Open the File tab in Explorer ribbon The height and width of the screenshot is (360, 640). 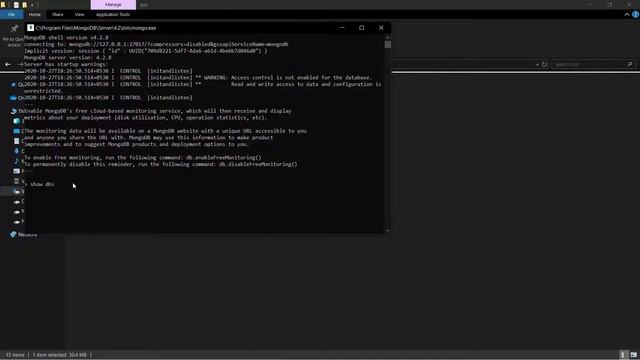11,14
